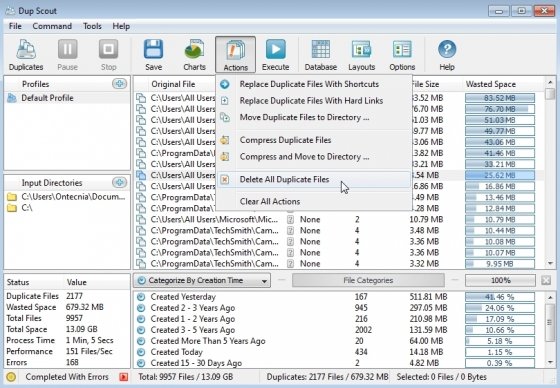Click the Wasted Space column header
560x388 pixels.
tap(491, 84)
